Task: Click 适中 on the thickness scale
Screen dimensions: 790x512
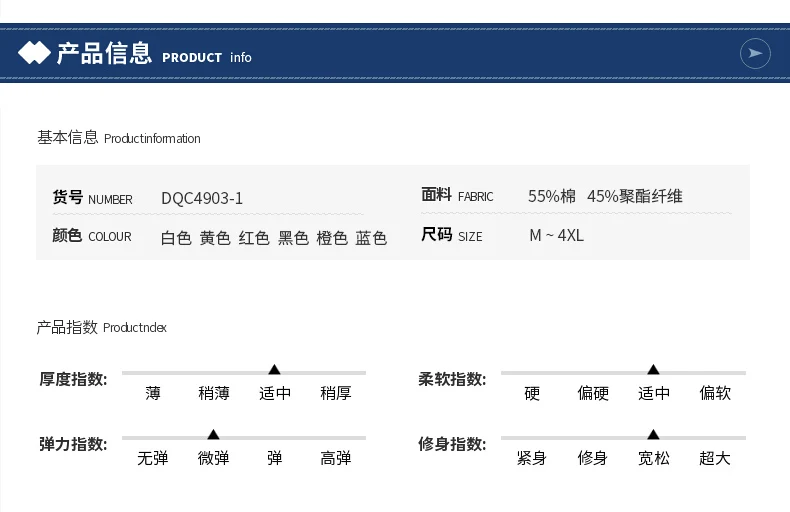Action: pyautogui.click(x=275, y=393)
